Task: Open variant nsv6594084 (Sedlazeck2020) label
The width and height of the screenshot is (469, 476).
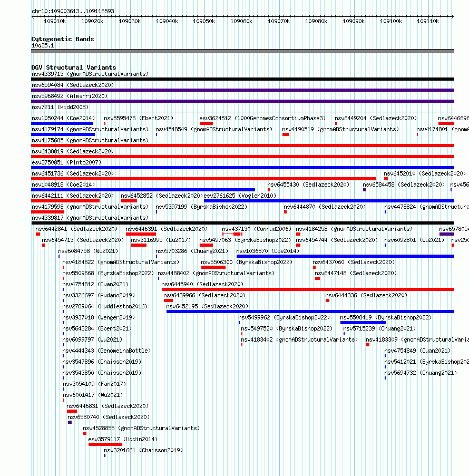Action: tap(73, 85)
